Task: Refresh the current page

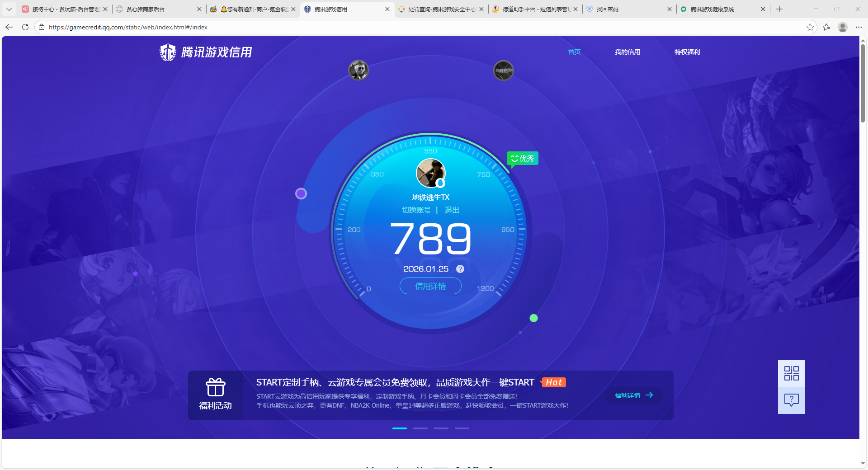Action: tap(25, 27)
